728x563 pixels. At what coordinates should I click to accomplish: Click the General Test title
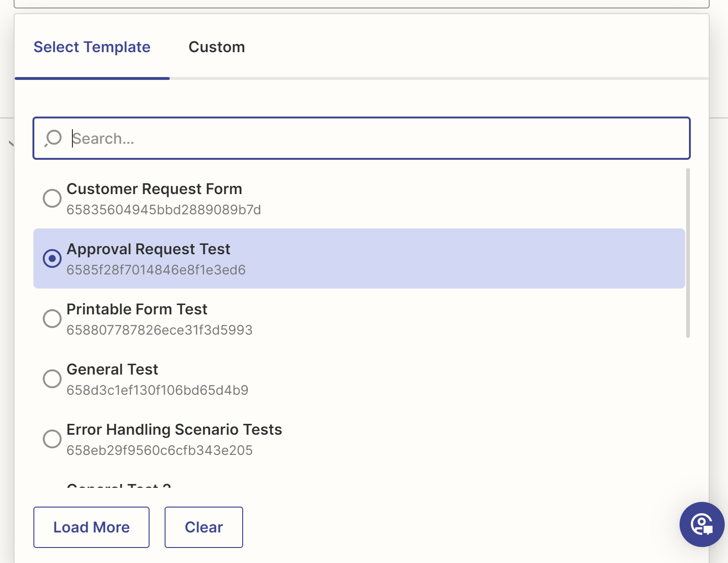[112, 369]
